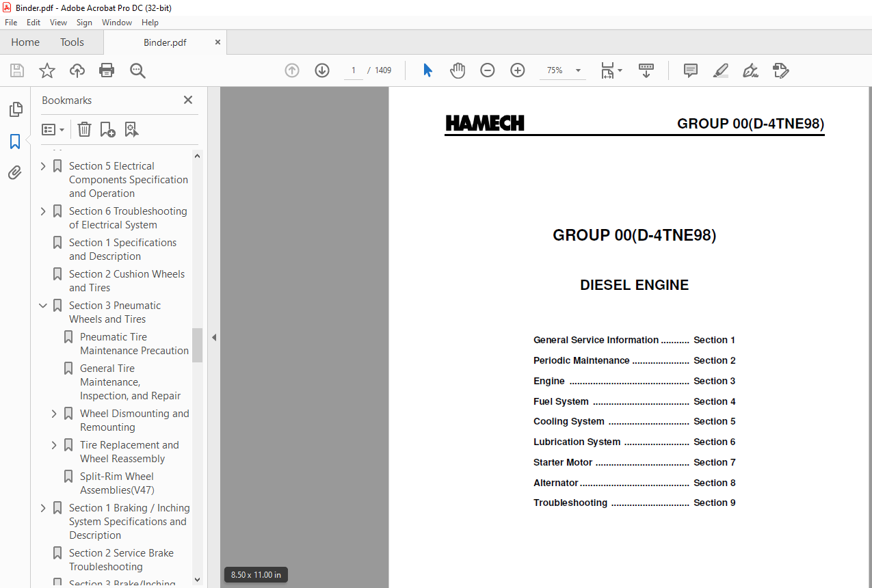Viewport: 872px width, 588px height.
Task: Open the Page Thumbnails side panel
Action: tap(15, 109)
